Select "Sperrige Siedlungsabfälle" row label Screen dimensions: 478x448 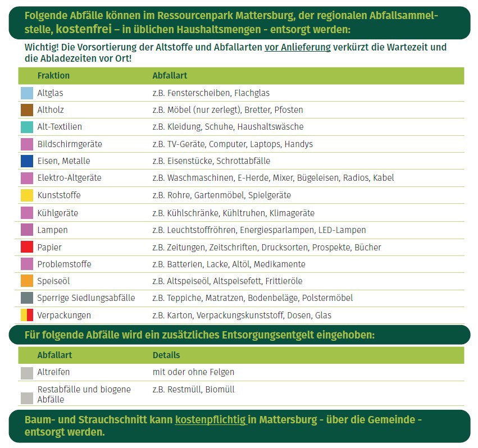point(86,298)
